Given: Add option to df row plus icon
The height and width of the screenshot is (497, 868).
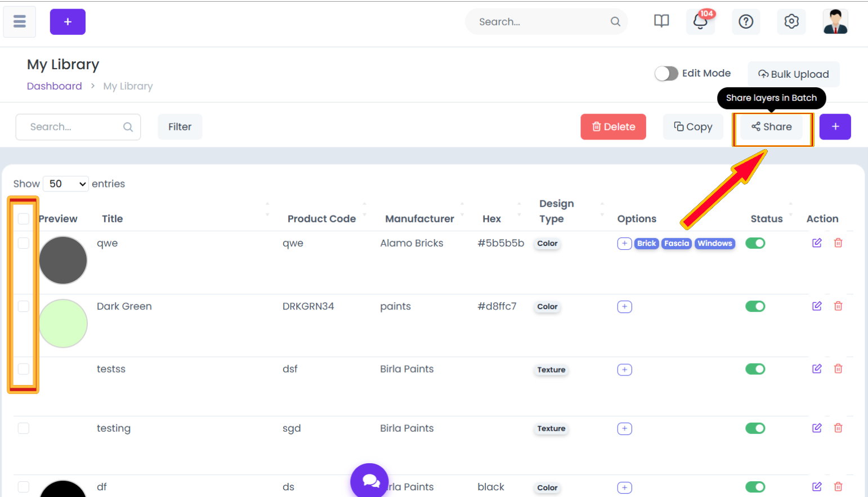Looking at the screenshot, I should pyautogui.click(x=624, y=487).
